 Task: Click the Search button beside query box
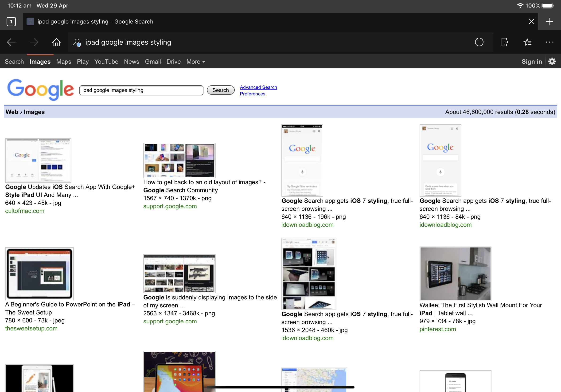(x=220, y=90)
